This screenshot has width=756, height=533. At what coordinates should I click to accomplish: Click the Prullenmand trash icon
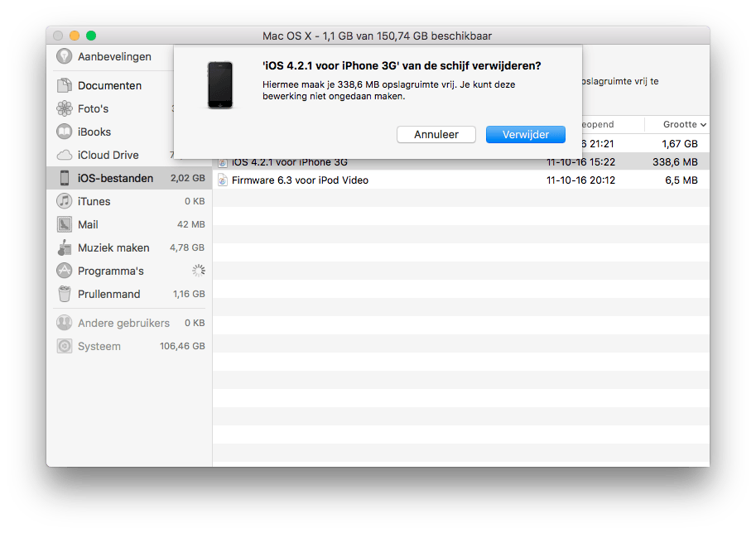[x=64, y=294]
